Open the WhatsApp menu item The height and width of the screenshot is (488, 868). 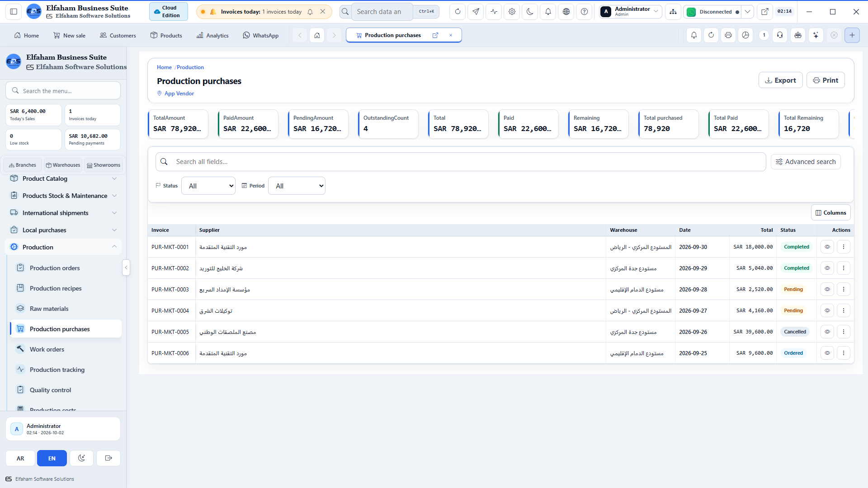261,35
